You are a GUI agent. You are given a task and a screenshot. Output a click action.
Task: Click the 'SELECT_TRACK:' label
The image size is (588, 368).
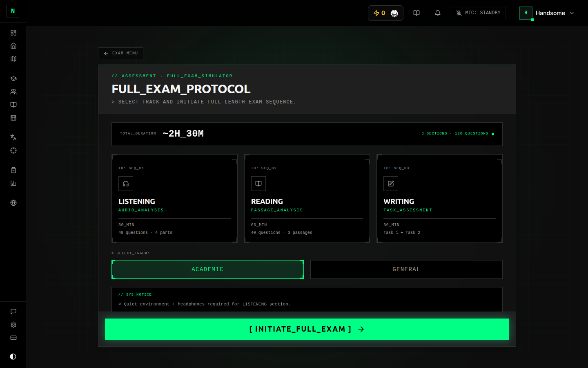tap(131, 253)
